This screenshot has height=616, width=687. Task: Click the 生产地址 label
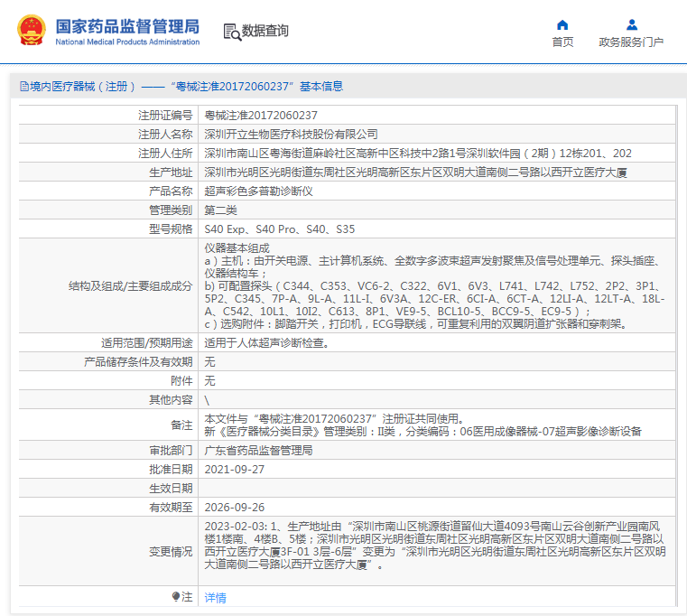(x=171, y=173)
